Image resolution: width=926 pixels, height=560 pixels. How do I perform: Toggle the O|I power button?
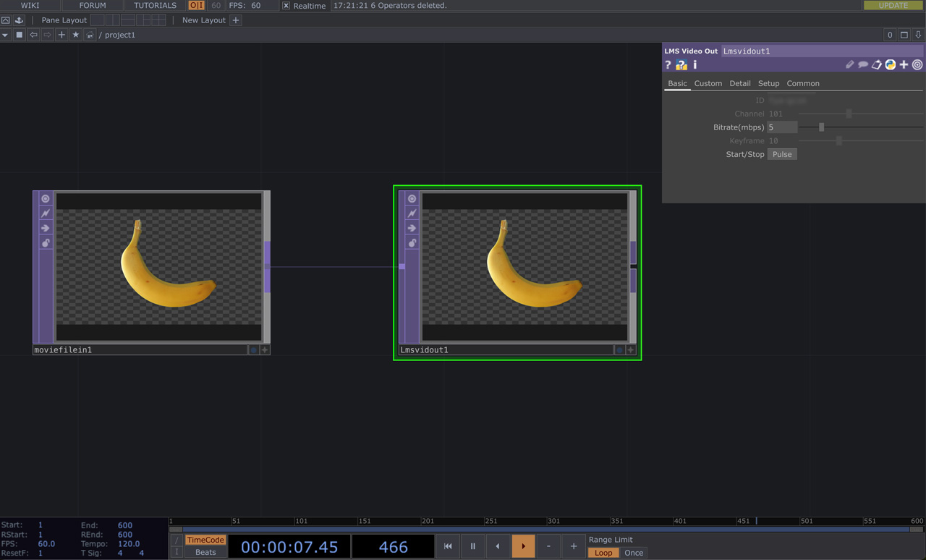pyautogui.click(x=197, y=6)
